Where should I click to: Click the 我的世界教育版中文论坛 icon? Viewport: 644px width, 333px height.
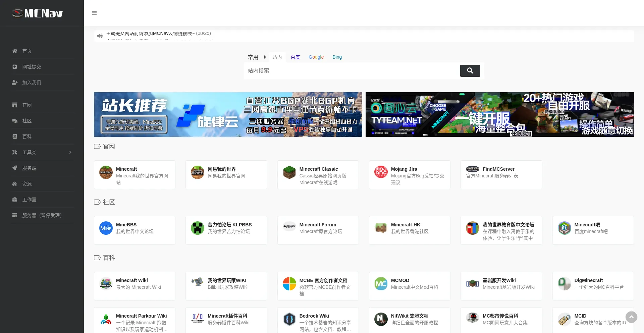(473, 228)
